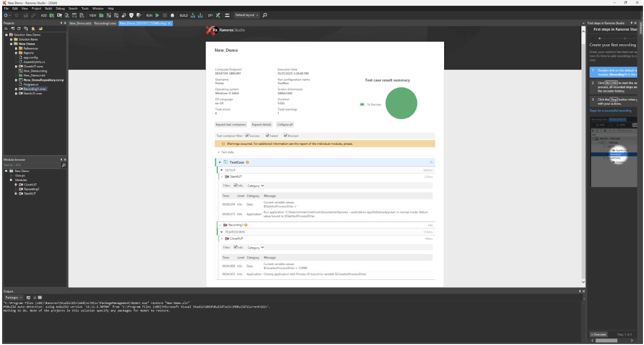Click the Stop square icon in toolbar
Viewport: 644px width, 345px height.
[165, 15]
